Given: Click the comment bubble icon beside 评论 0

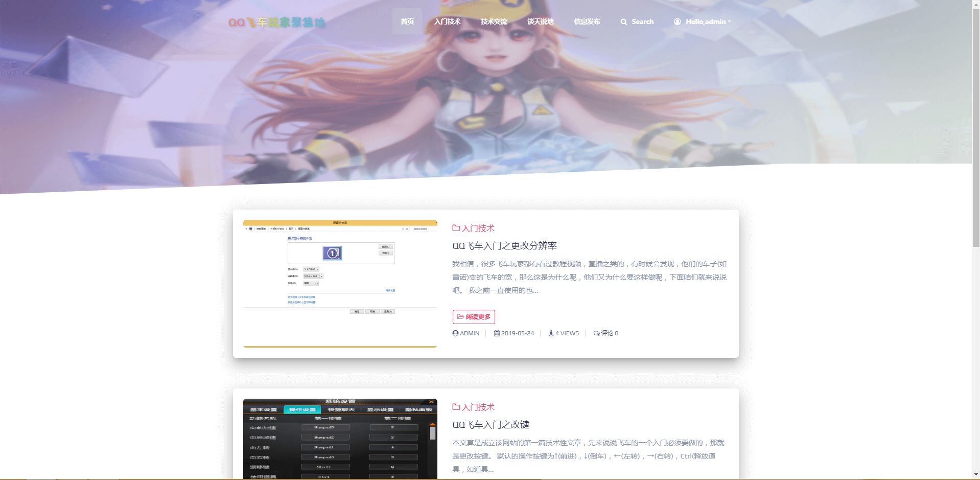Looking at the screenshot, I should click(x=596, y=333).
